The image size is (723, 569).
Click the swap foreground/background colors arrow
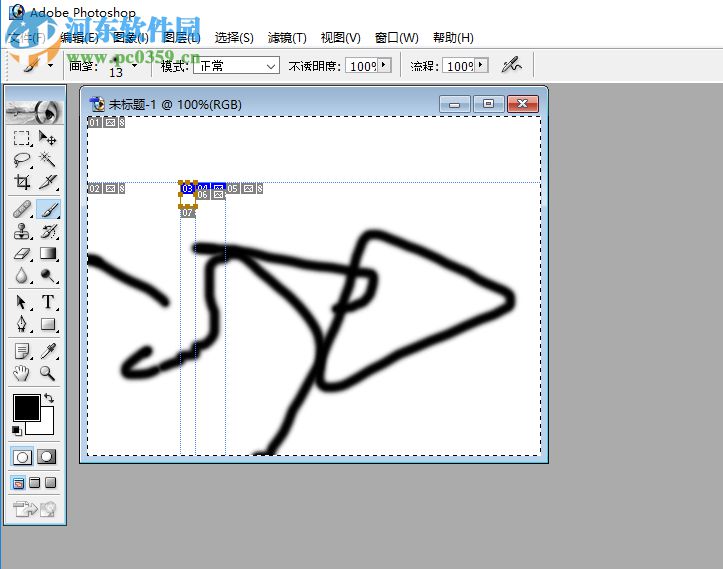[49, 398]
